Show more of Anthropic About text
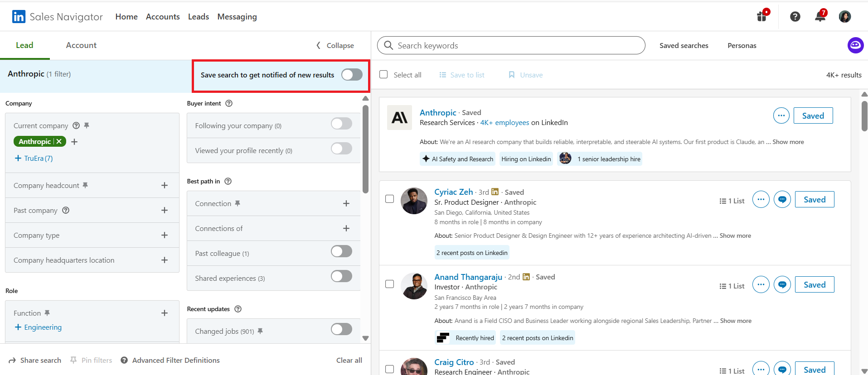This screenshot has height=375, width=868. click(788, 142)
